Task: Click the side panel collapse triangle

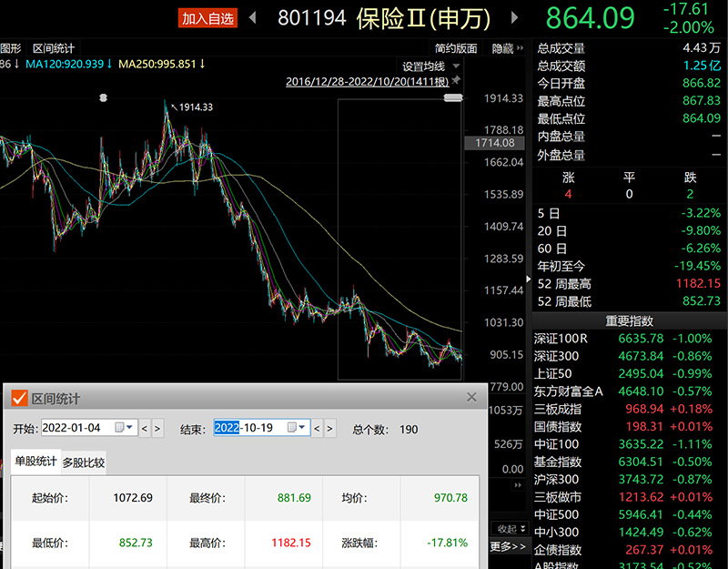Action: (x=529, y=279)
